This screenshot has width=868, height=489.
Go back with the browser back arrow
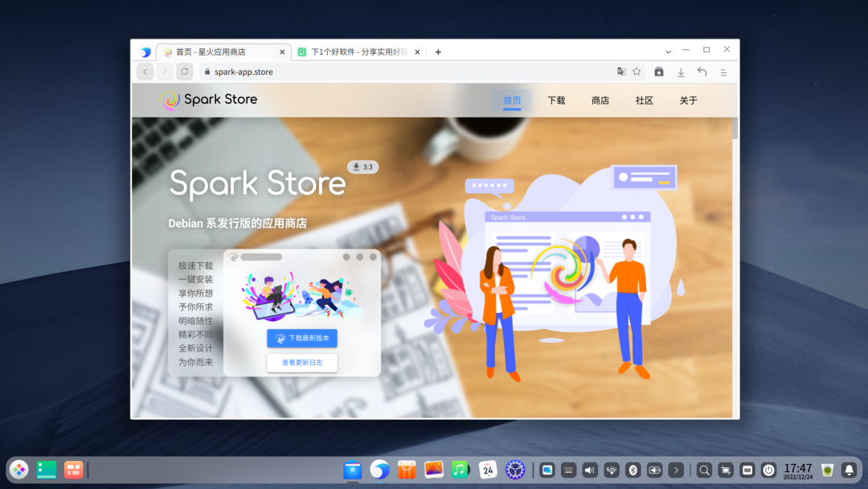(x=145, y=72)
